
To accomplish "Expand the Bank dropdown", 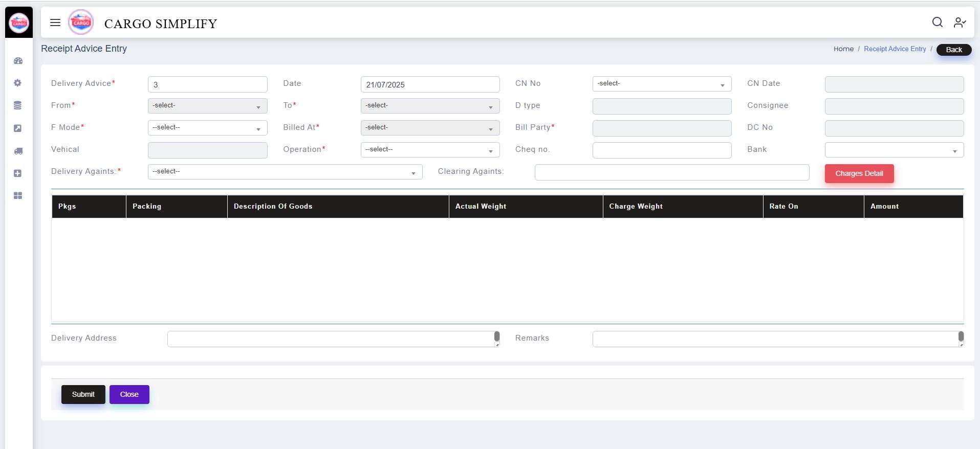I will [894, 150].
